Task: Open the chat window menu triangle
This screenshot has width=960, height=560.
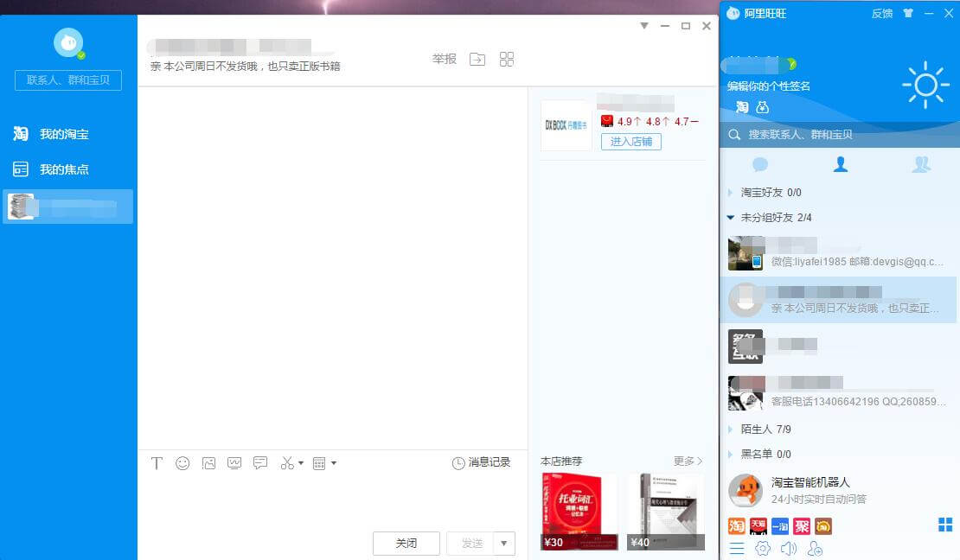Action: 644,26
